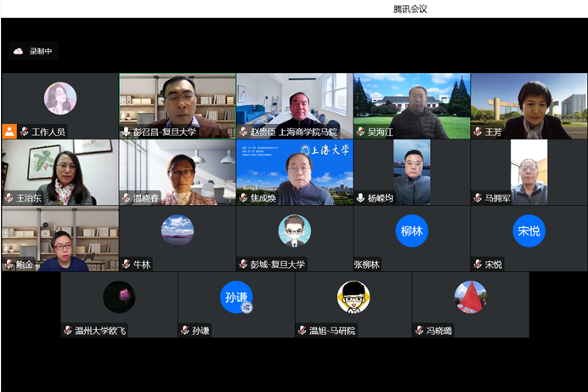The image size is (588, 392).
Task: Click 牛林's landscape profile avatar
Action: (177, 230)
